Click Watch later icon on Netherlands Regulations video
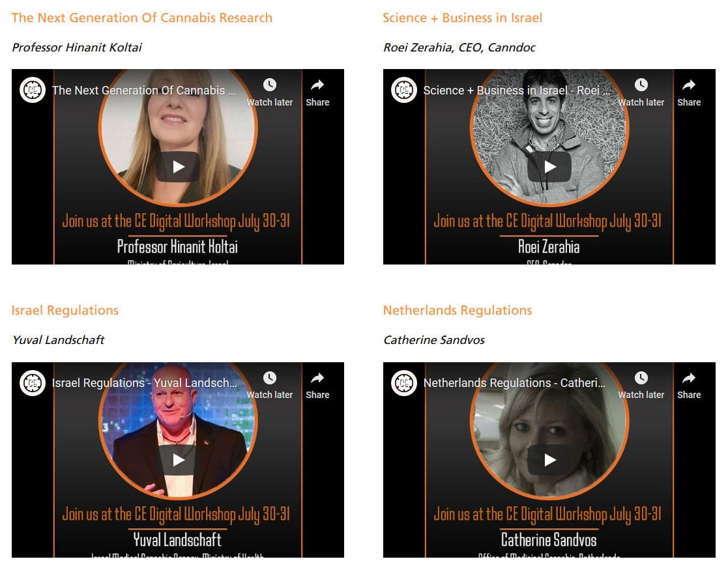728x572 pixels. coord(641,378)
